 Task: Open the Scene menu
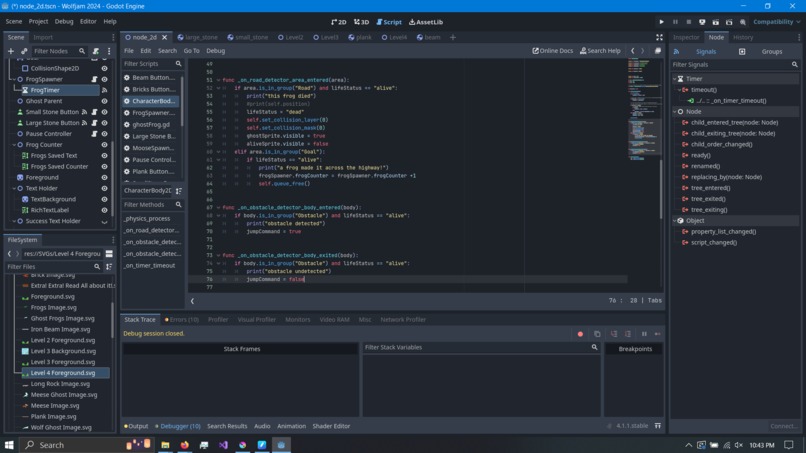coord(14,22)
